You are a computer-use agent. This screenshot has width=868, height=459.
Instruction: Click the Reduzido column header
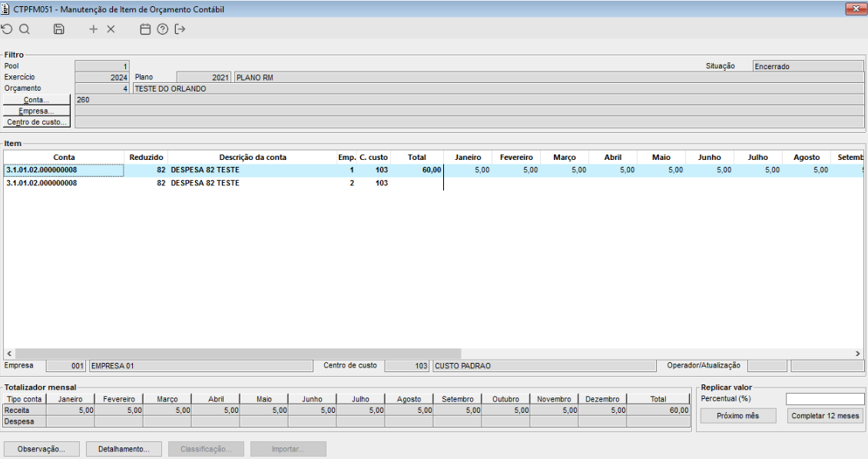(146, 158)
